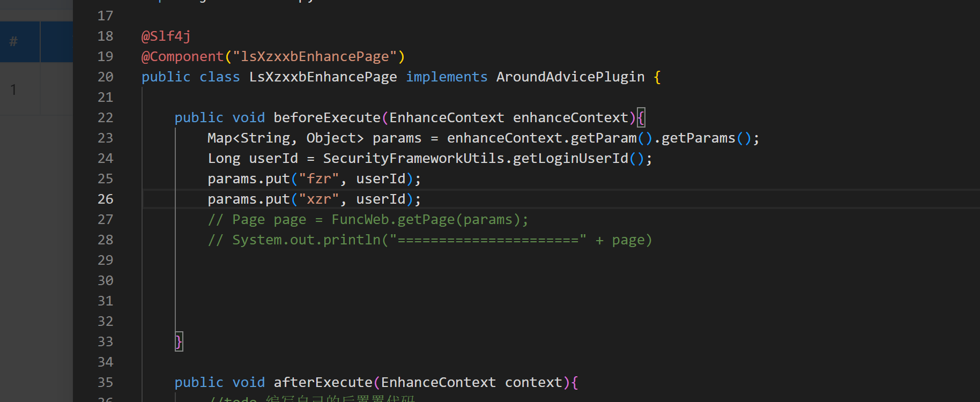Click the afterExecute method name
980x402 pixels.
click(323, 383)
